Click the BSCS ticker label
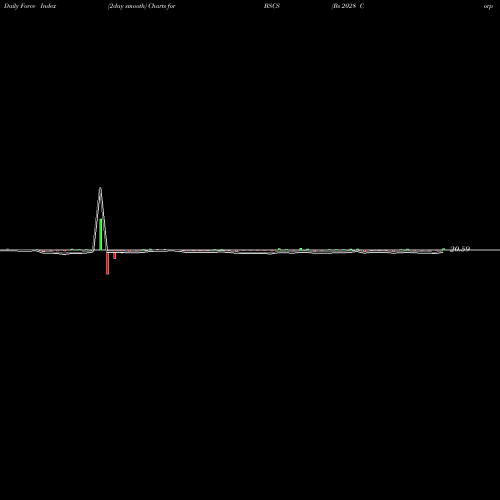 click(x=272, y=6)
